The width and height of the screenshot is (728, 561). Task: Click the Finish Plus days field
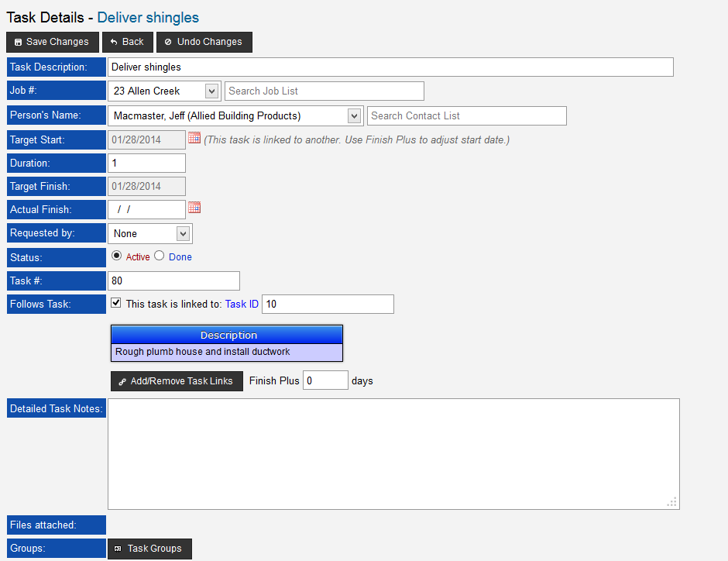[325, 380]
